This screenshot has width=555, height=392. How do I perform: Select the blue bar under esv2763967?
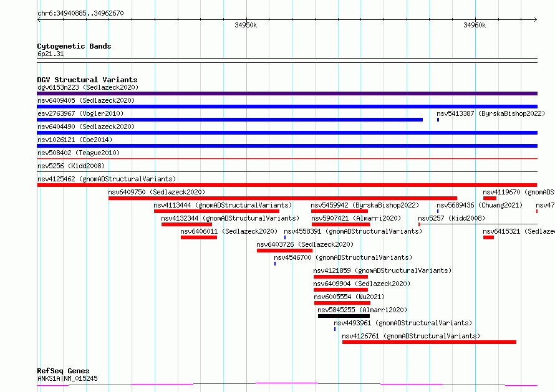(x=230, y=120)
